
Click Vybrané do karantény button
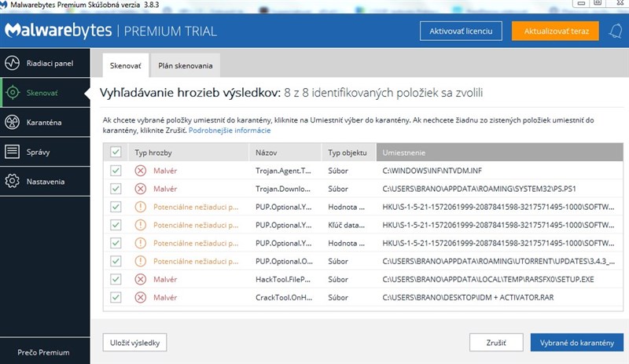click(x=577, y=343)
